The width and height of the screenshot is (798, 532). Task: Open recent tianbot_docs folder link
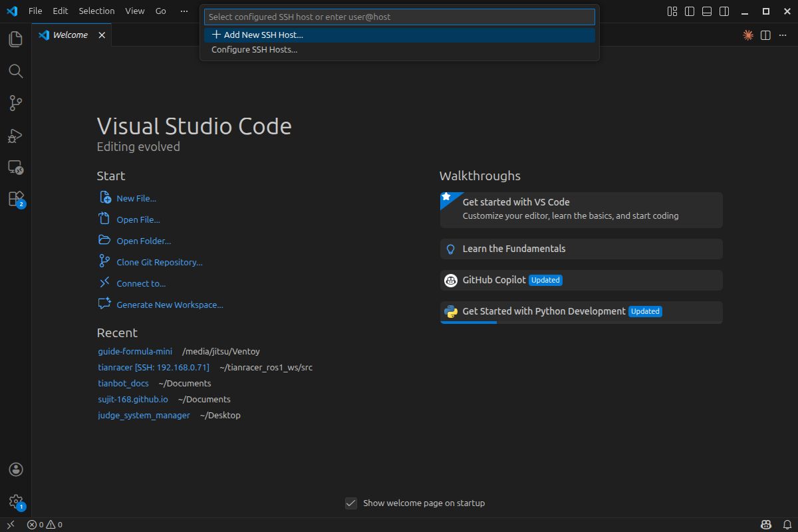[x=123, y=384]
